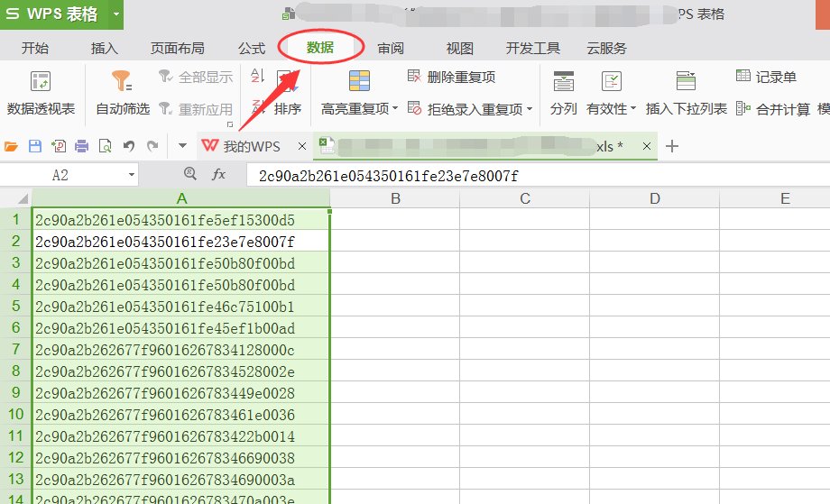Switch to the 开始 ribbon tab
This screenshot has width=830, height=504.
(35, 48)
